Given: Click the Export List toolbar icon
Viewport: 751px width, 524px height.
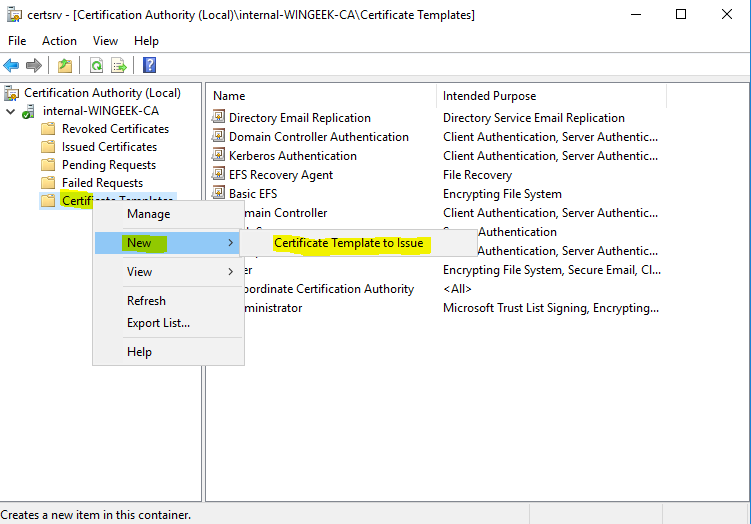Looking at the screenshot, I should (x=119, y=66).
